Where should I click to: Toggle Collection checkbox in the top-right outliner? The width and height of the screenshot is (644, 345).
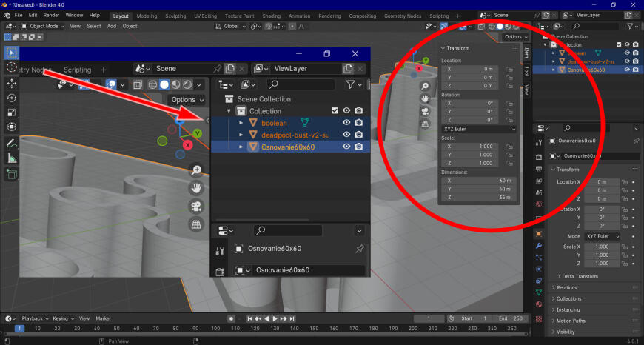[619, 44]
